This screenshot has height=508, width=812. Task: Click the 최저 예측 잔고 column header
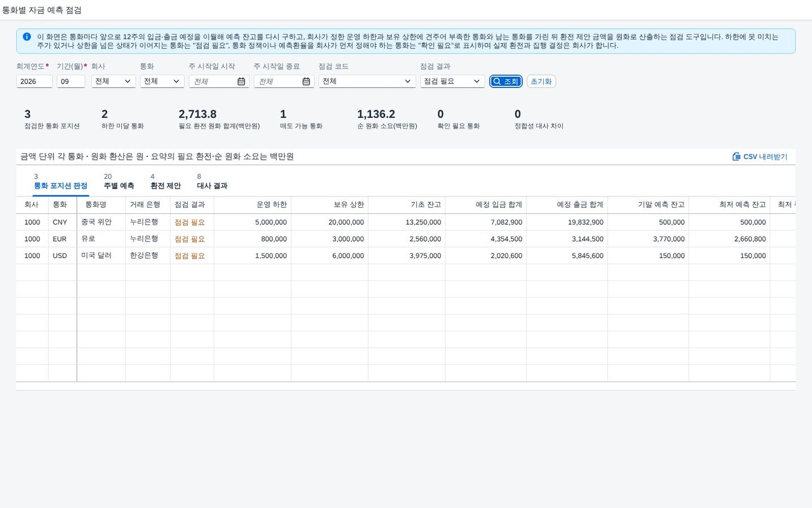[x=730, y=205]
